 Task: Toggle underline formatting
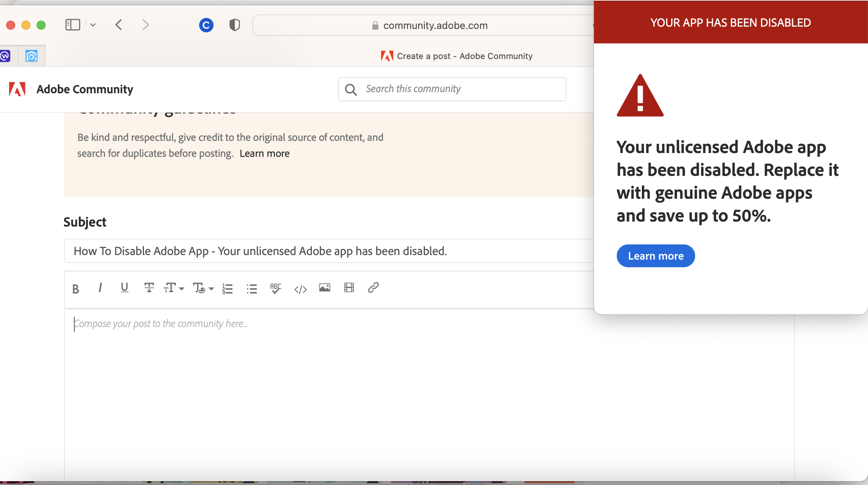pos(124,288)
